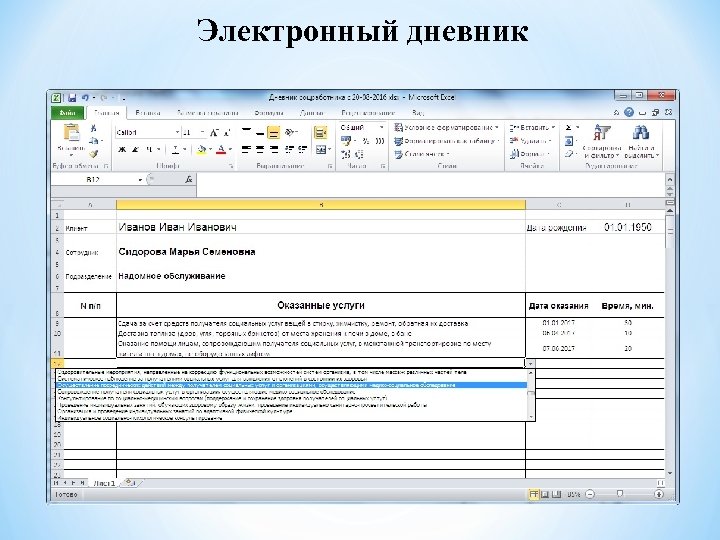Switch to the Разметка страницы tab
Image resolution: width=720 pixels, height=540 pixels.
208,112
